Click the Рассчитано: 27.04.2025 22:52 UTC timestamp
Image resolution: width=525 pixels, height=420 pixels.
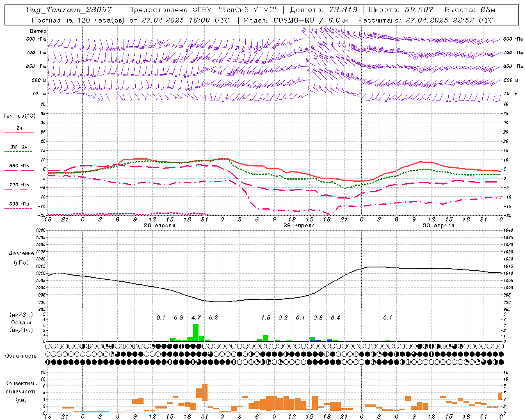pos(426,20)
